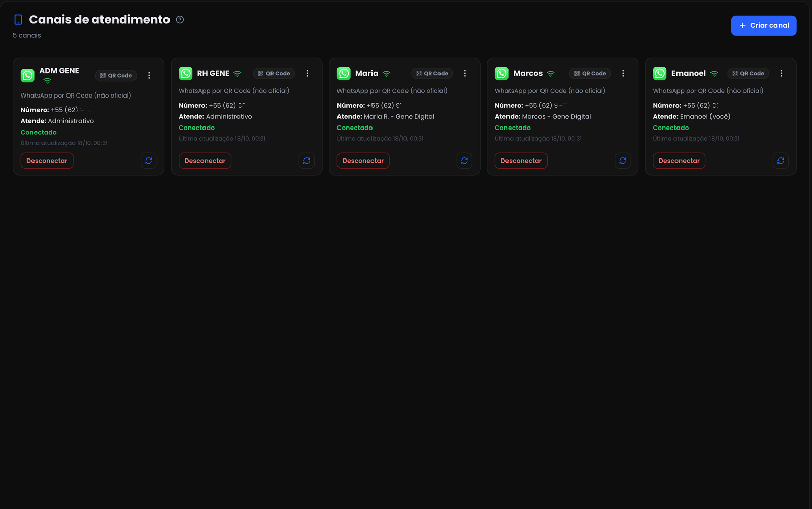Click the wifi signal icon on RH GENE
This screenshot has height=509, width=812.
[238, 74]
